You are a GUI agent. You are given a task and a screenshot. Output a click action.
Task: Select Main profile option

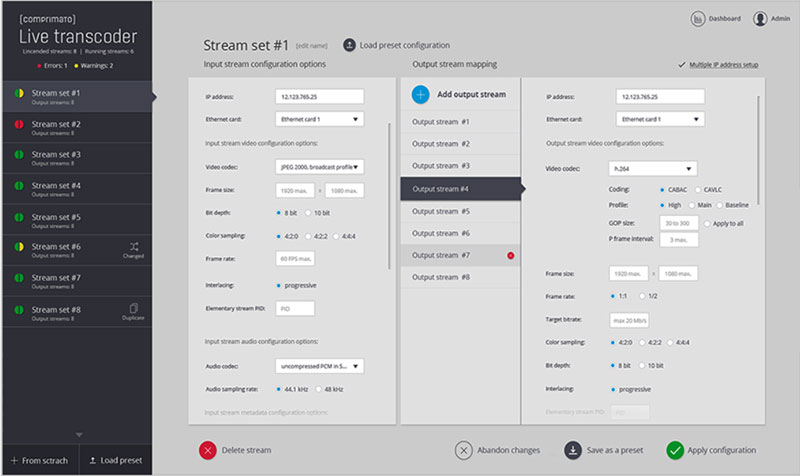692,205
